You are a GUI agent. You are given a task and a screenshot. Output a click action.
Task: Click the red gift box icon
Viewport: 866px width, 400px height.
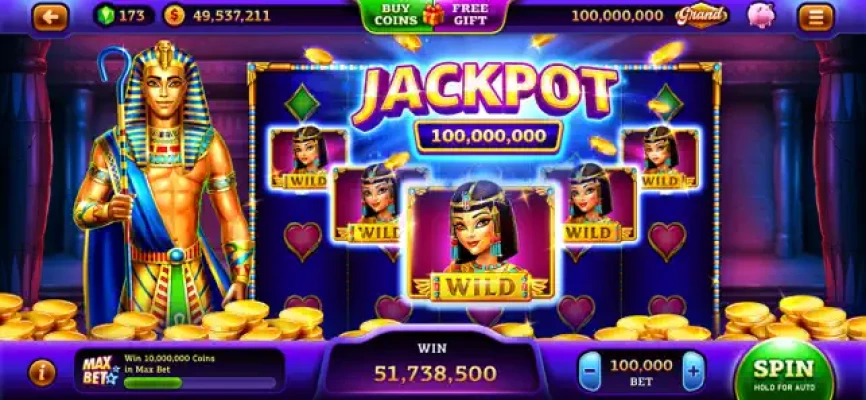(x=434, y=15)
